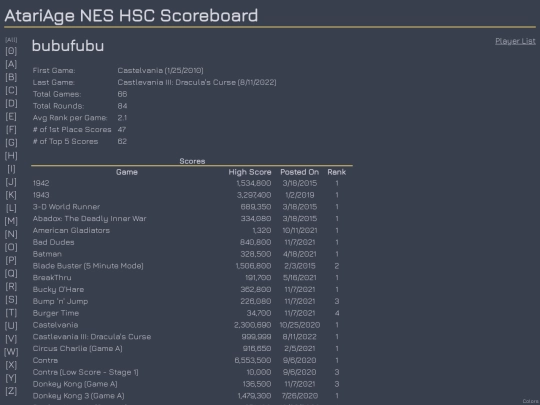Image resolution: width=540 pixels, height=405 pixels.
Task: Filter games by letter [F]
Action: tap(11, 129)
